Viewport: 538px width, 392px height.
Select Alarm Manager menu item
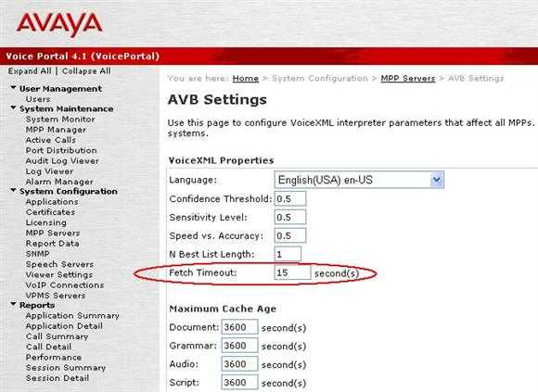click(59, 182)
